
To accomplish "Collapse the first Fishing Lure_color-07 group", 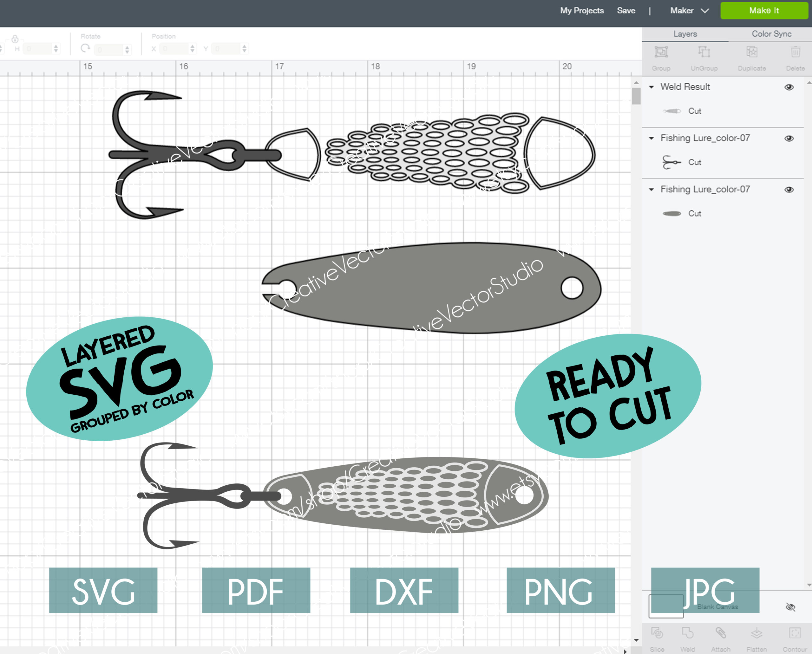I will tap(651, 138).
